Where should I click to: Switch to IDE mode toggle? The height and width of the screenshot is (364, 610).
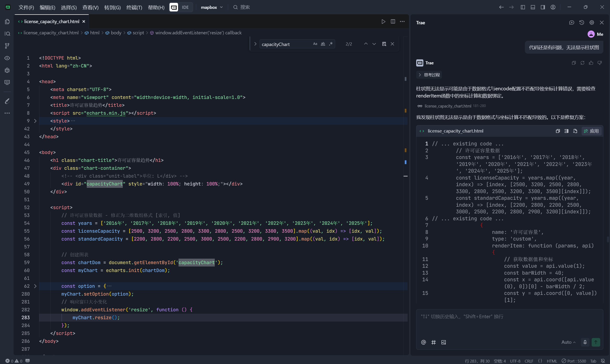click(185, 7)
